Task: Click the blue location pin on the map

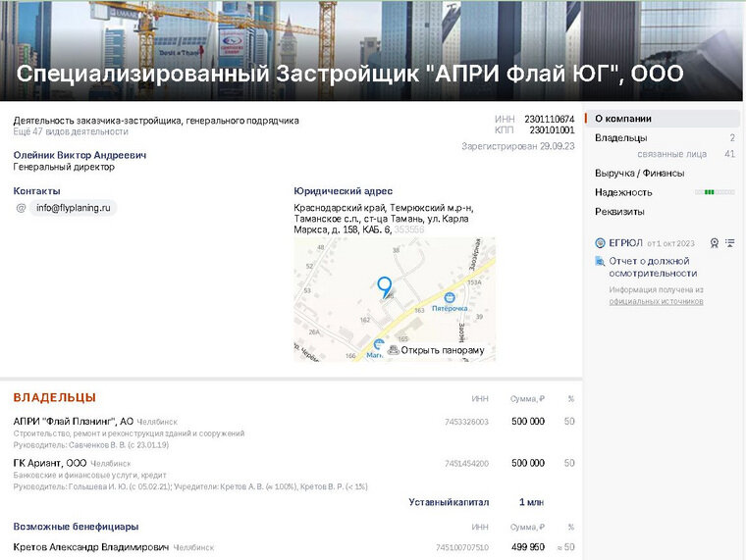Action: [x=385, y=287]
